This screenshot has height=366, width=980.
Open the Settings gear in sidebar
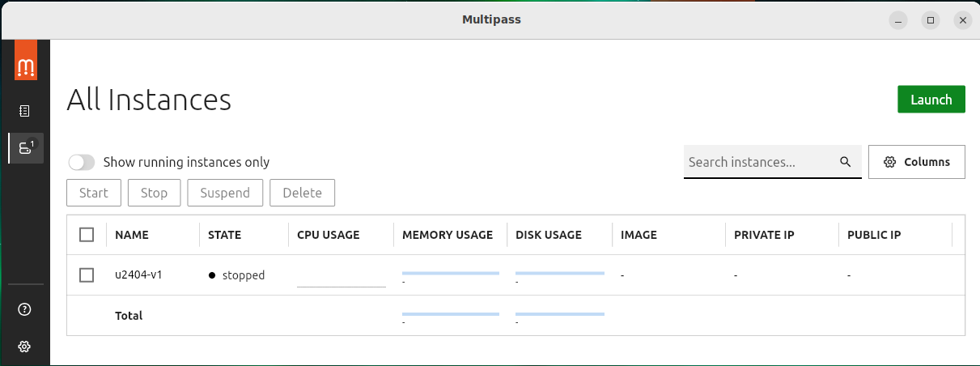tap(24, 347)
